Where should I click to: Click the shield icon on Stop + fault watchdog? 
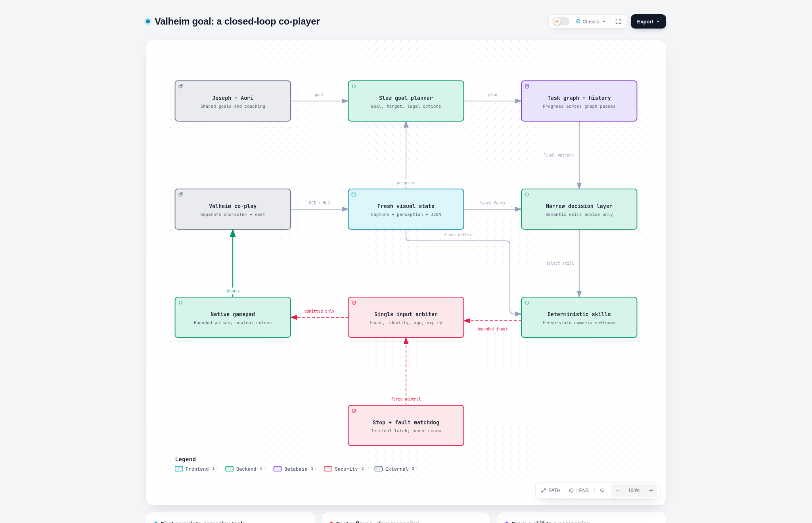[x=354, y=411]
